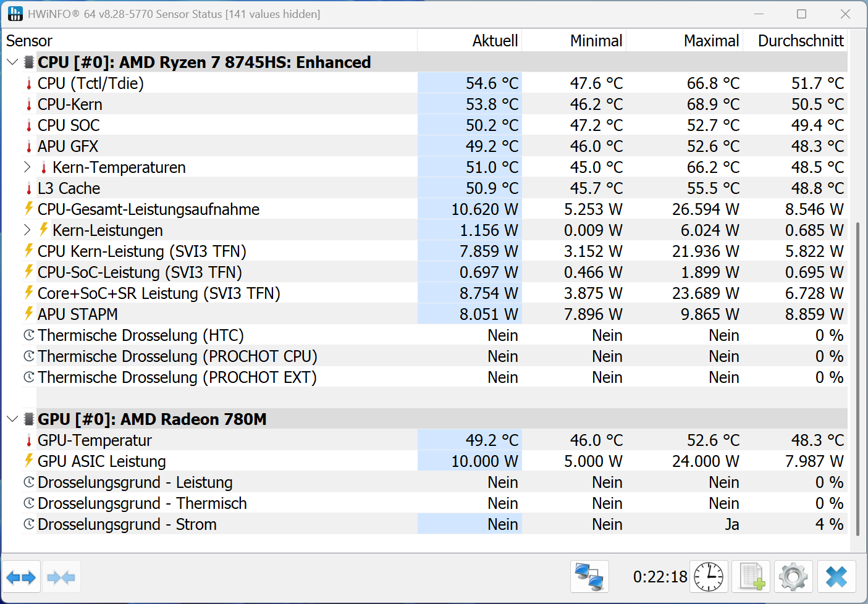Select the CPU-Kern sensor row
Viewport: 868px width, 604px height.
[434, 104]
